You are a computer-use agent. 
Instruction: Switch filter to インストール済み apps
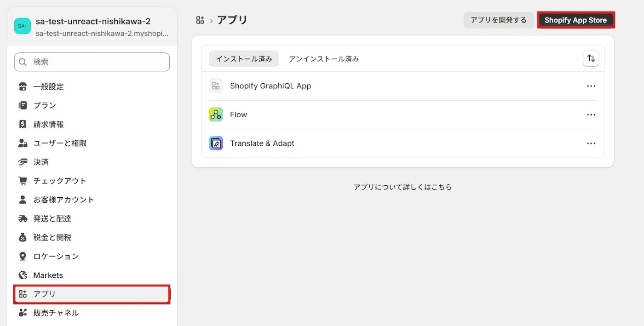coord(244,59)
